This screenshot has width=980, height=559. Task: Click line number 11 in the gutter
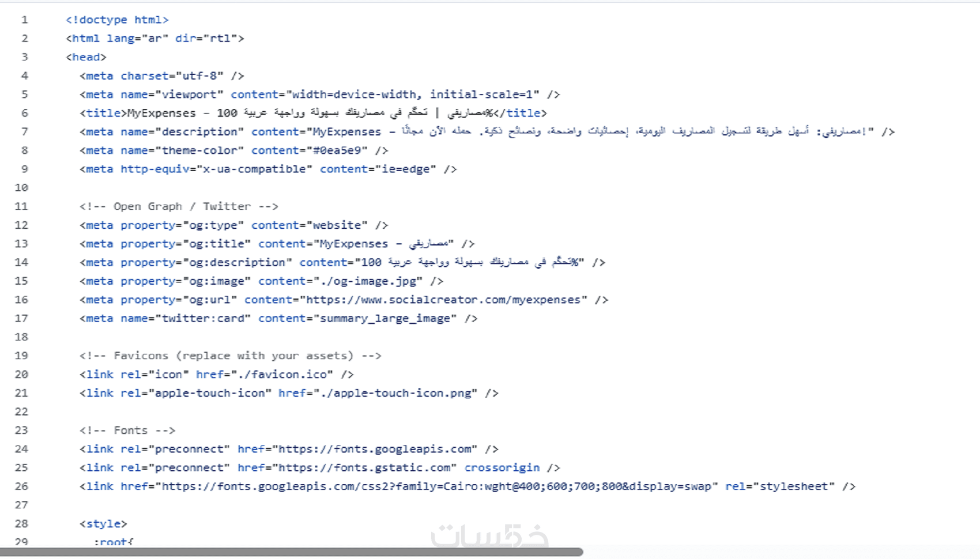tap(21, 206)
